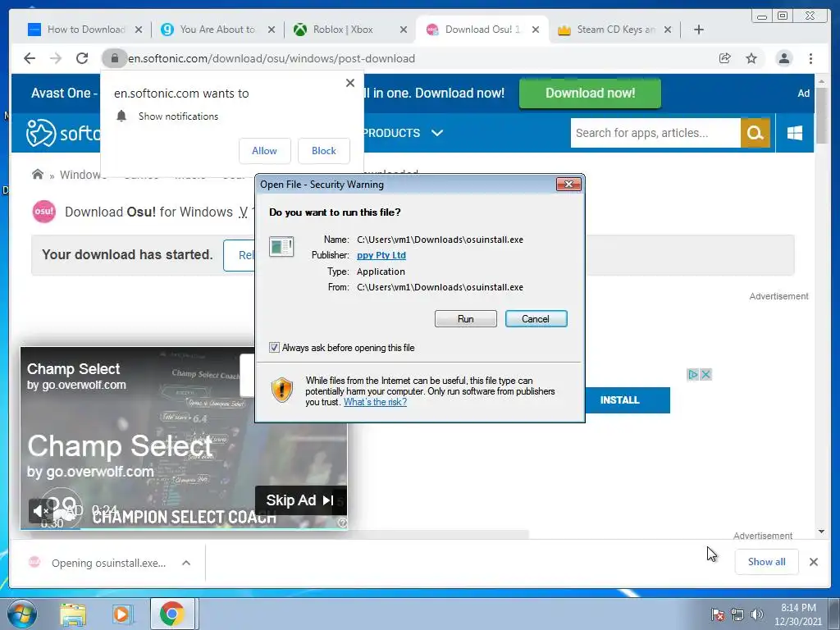Open Chrome three-dot menu
The height and width of the screenshot is (630, 840).
pyautogui.click(x=810, y=58)
